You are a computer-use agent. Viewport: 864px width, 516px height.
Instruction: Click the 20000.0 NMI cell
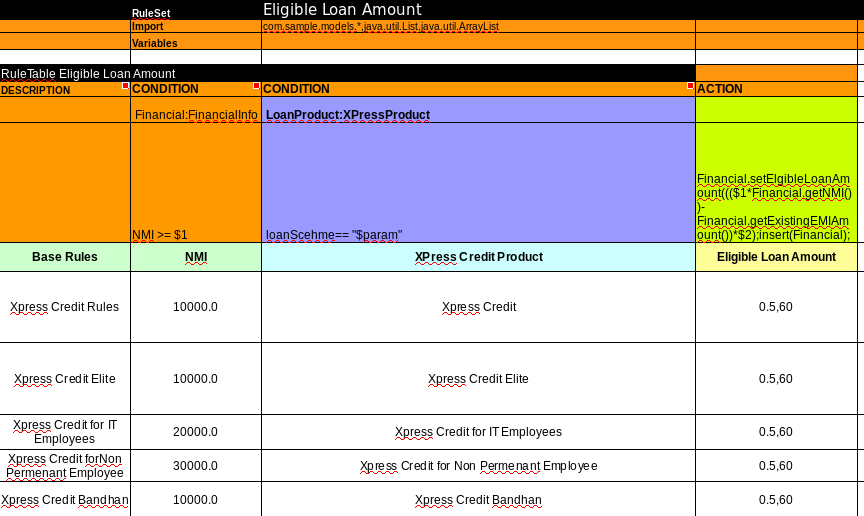[196, 432]
